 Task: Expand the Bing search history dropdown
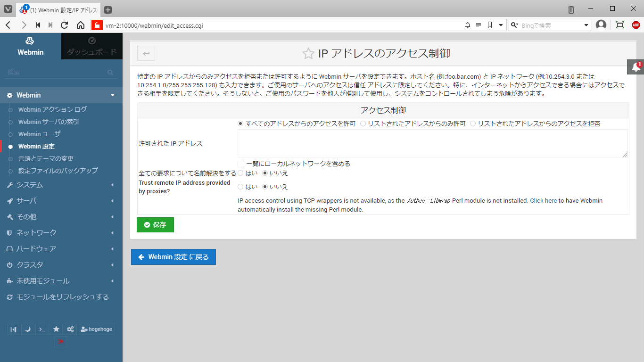[x=586, y=25]
